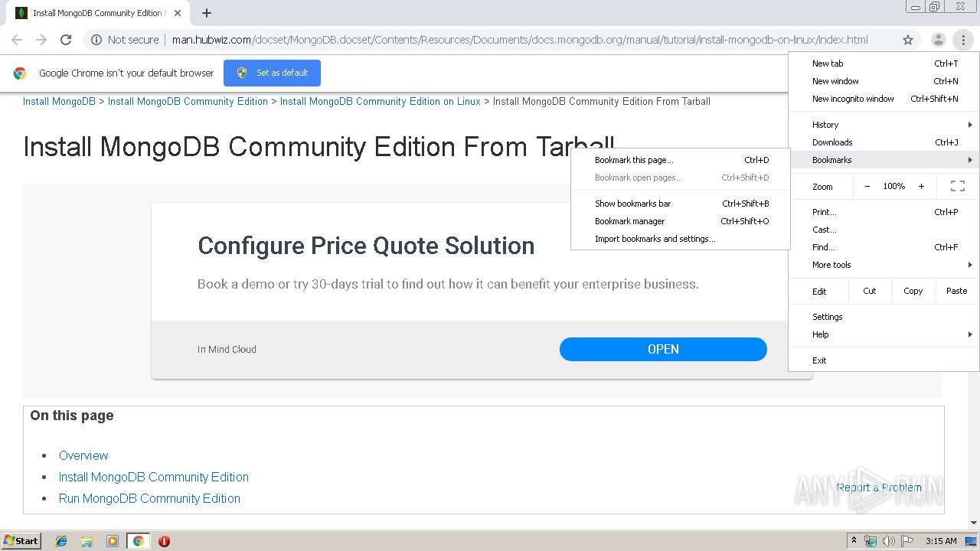Reload the page with refresh icon
The image size is (980, 551).
pos(66,40)
